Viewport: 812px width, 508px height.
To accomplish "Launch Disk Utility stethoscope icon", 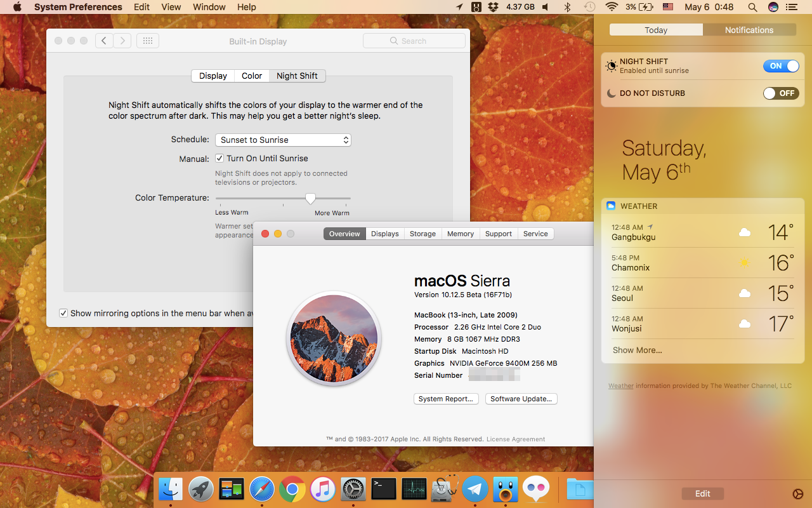I will [x=445, y=488].
